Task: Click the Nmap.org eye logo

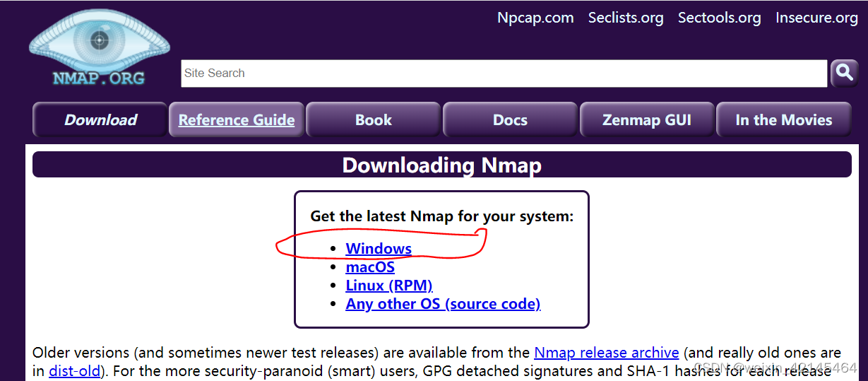Action: pyautogui.click(x=99, y=48)
